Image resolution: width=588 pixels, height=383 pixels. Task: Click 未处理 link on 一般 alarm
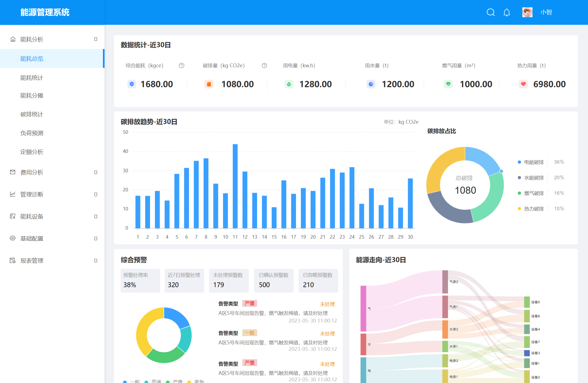click(x=327, y=333)
